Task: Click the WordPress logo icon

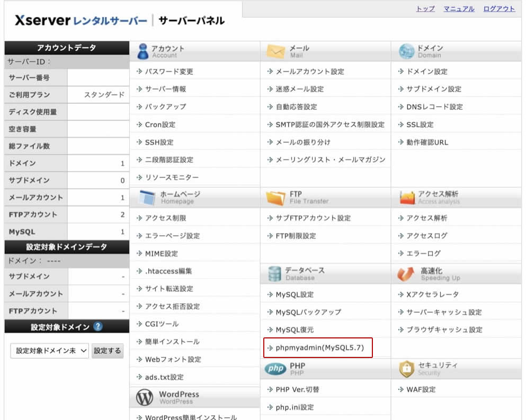Action: point(145,397)
